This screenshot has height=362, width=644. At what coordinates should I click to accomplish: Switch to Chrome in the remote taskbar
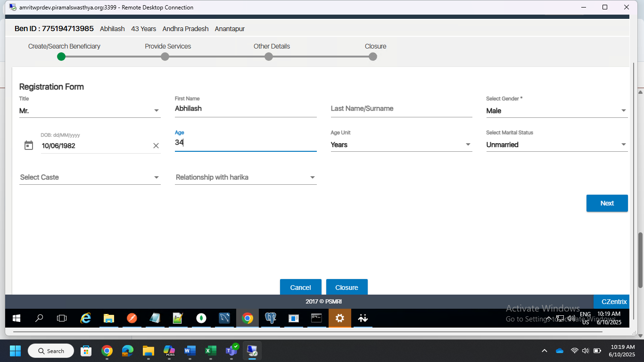coord(248,318)
